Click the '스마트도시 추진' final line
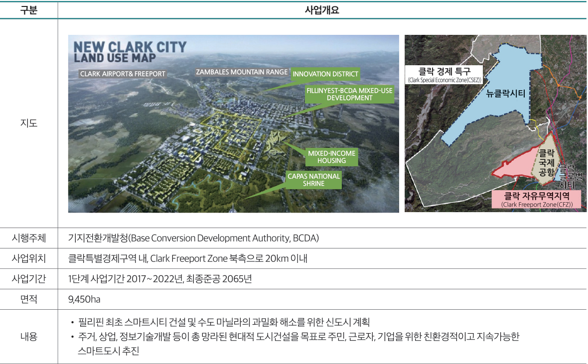Image resolution: width=588 pixels, height=364 pixels. (x=108, y=351)
